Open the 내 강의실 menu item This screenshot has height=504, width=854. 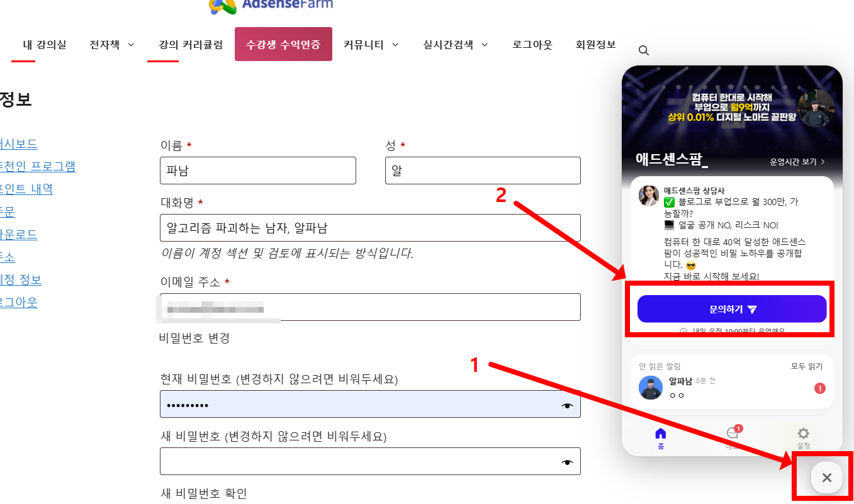coord(44,45)
